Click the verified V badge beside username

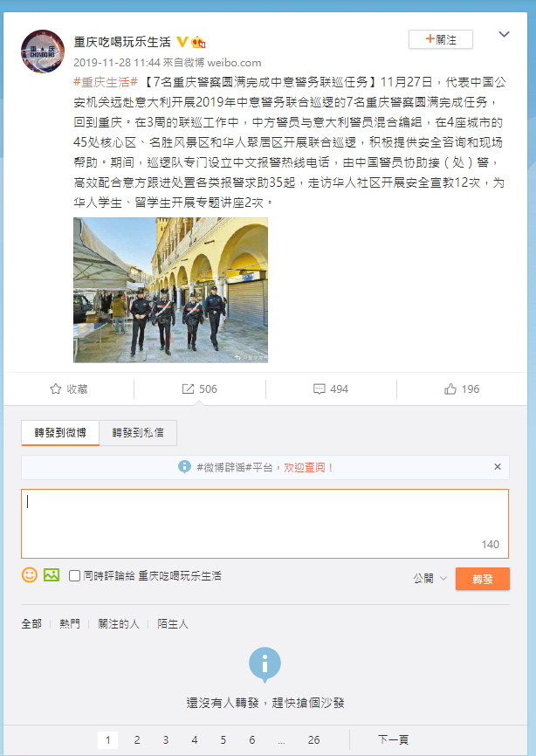pyautogui.click(x=182, y=43)
